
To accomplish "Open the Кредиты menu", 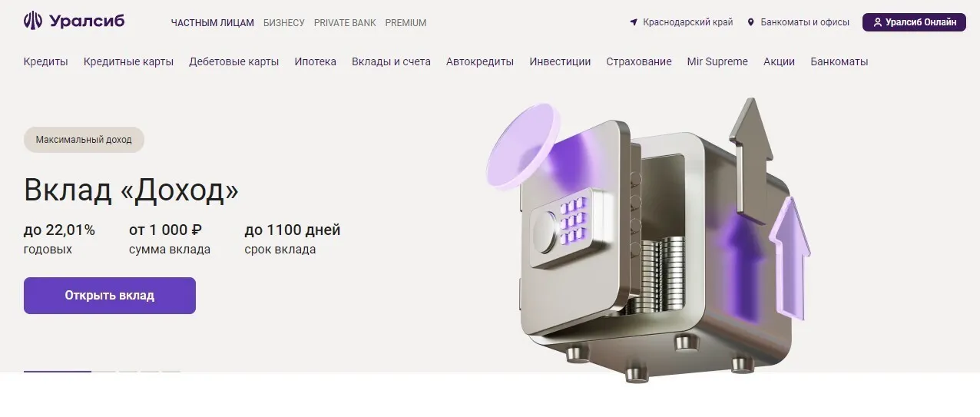I will [x=46, y=61].
